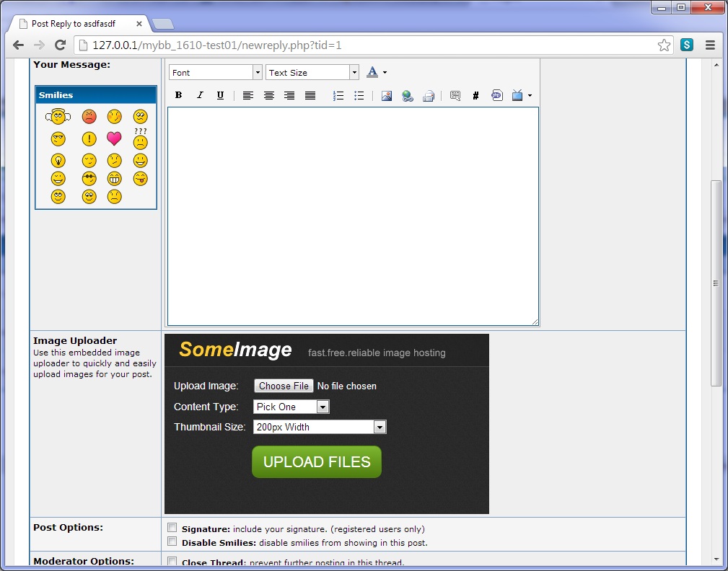Expand the Content Type 'Pick One' dropdown
The image size is (728, 571).
(291, 407)
